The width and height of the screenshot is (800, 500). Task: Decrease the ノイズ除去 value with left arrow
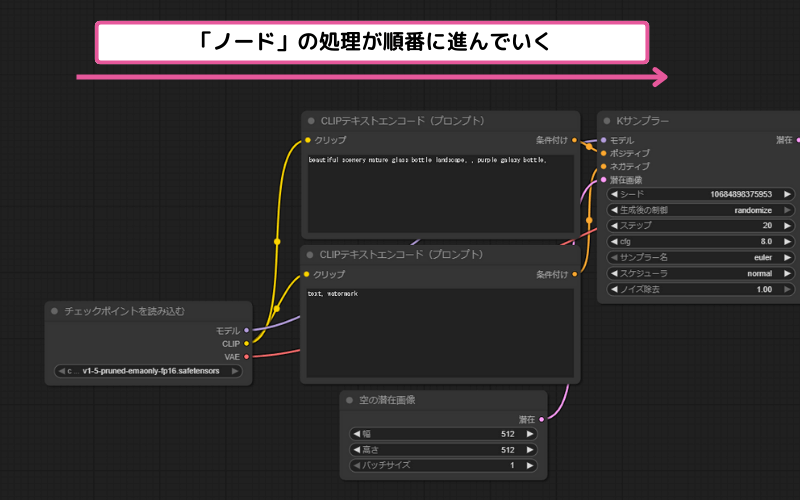[614, 289]
